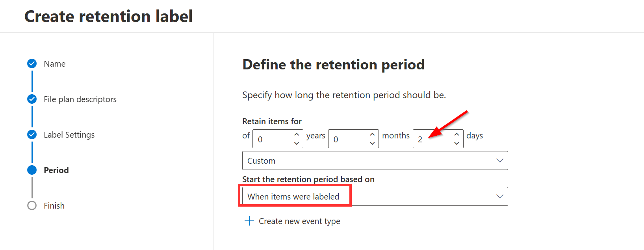The width and height of the screenshot is (644, 250).
Task: Go back to the Name step
Action: coord(54,63)
